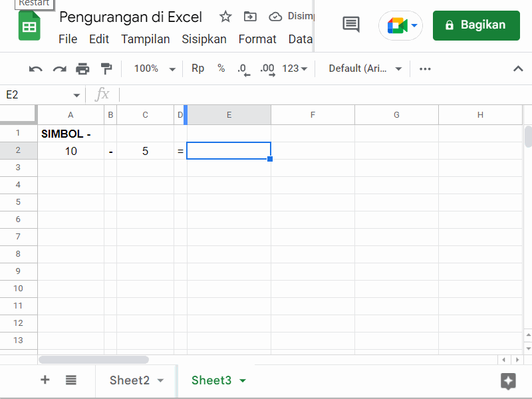Decrease decimal places
The image size is (532, 399).
tap(243, 69)
